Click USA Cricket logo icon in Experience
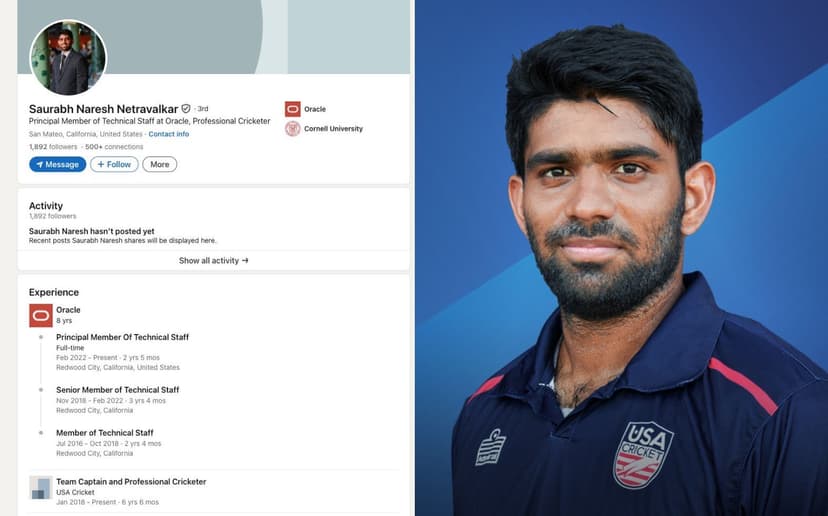The image size is (828, 516). pyautogui.click(x=41, y=487)
